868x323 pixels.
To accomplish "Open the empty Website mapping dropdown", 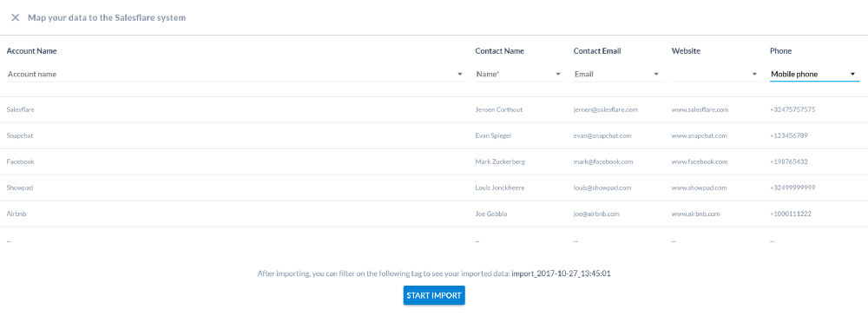I will point(716,74).
